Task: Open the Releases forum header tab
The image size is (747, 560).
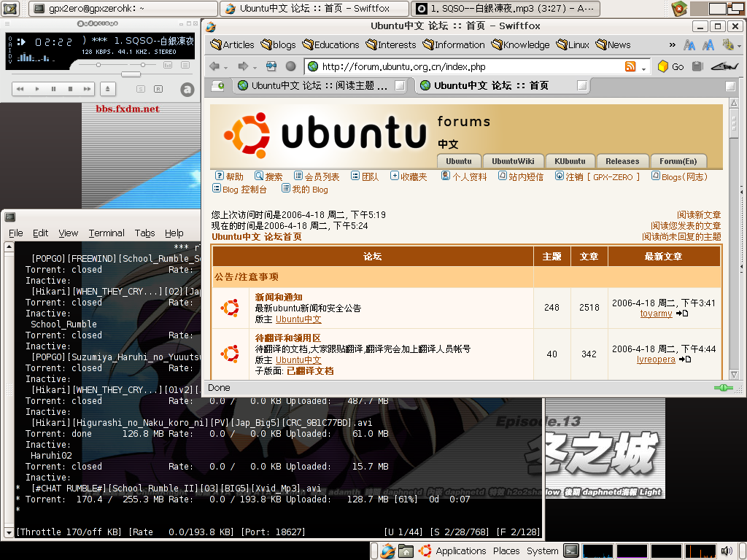Action: (622, 161)
